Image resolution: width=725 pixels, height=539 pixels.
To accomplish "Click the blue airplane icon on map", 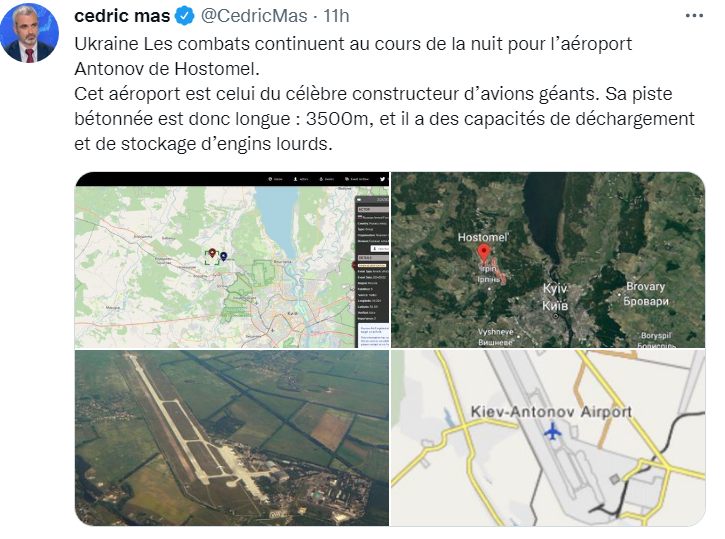I will pos(551,431).
